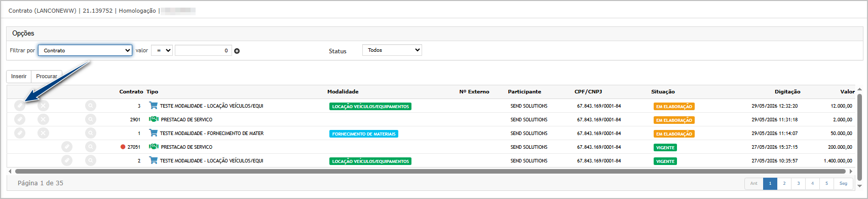Screen dimensions: 868x199
Task: Click the Procurar tab
Action: [x=47, y=76]
